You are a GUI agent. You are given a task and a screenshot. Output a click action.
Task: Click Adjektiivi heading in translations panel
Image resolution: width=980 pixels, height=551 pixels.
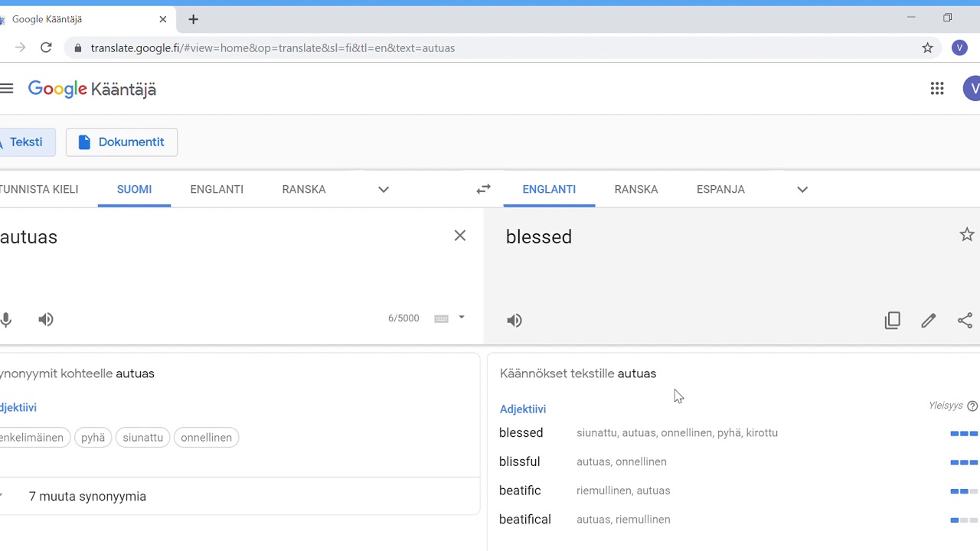[523, 409]
